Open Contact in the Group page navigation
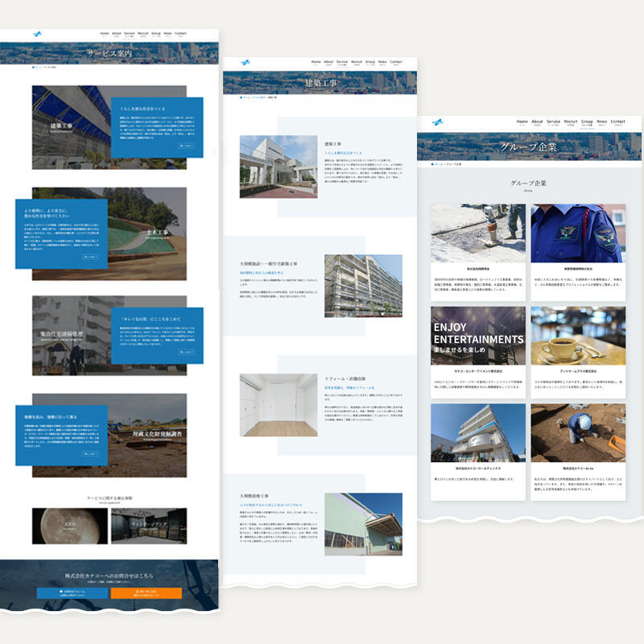This screenshot has width=644, height=644. (617, 122)
